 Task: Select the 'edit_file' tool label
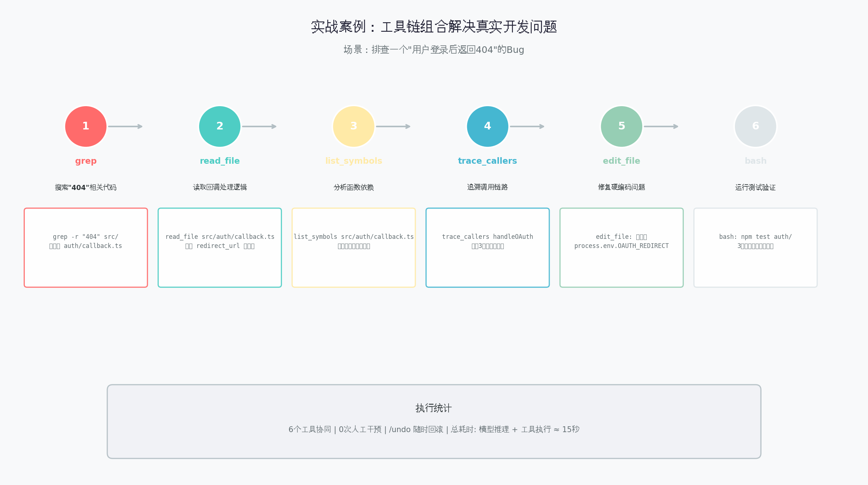pyautogui.click(x=621, y=161)
